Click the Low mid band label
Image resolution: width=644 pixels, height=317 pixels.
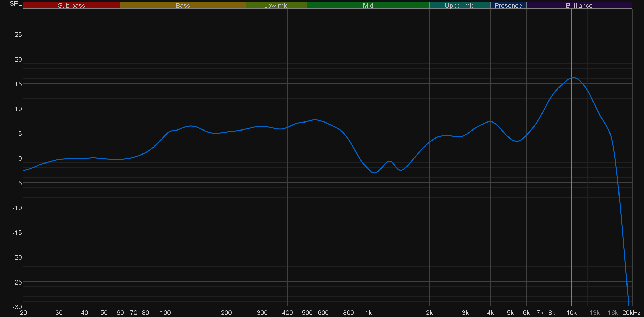click(276, 5)
